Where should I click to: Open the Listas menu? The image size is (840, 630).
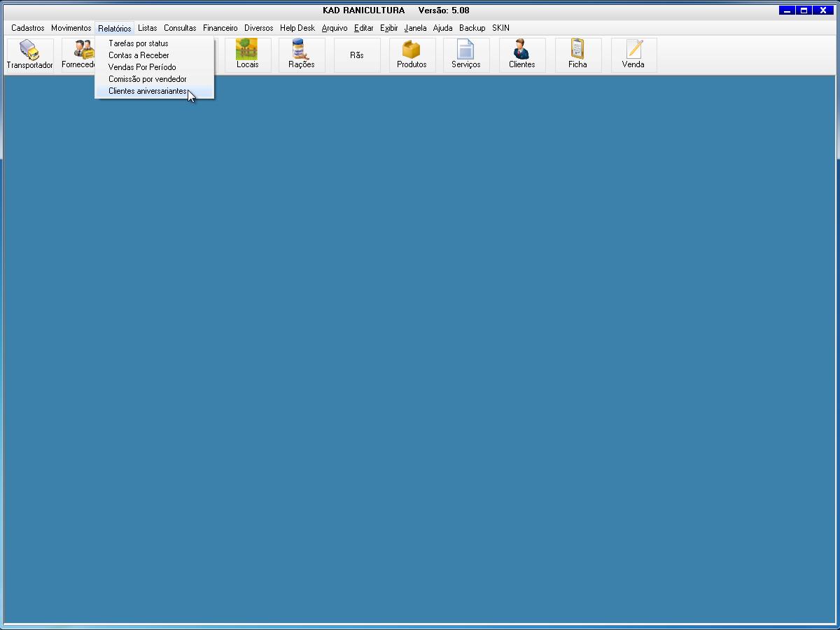tap(148, 28)
